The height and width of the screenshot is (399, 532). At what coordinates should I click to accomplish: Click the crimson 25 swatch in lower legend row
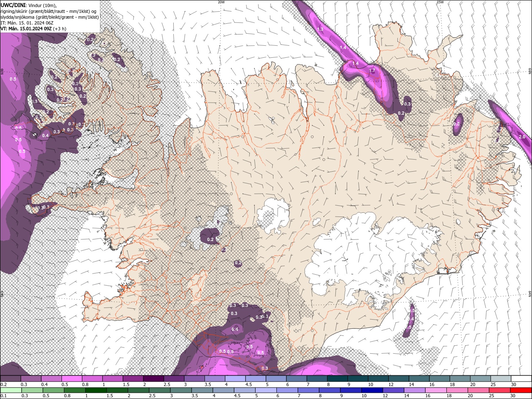[x=500, y=390]
